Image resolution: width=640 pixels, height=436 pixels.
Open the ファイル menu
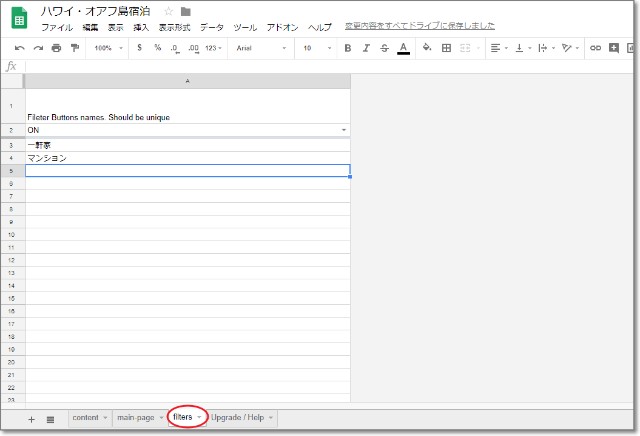click(x=56, y=27)
